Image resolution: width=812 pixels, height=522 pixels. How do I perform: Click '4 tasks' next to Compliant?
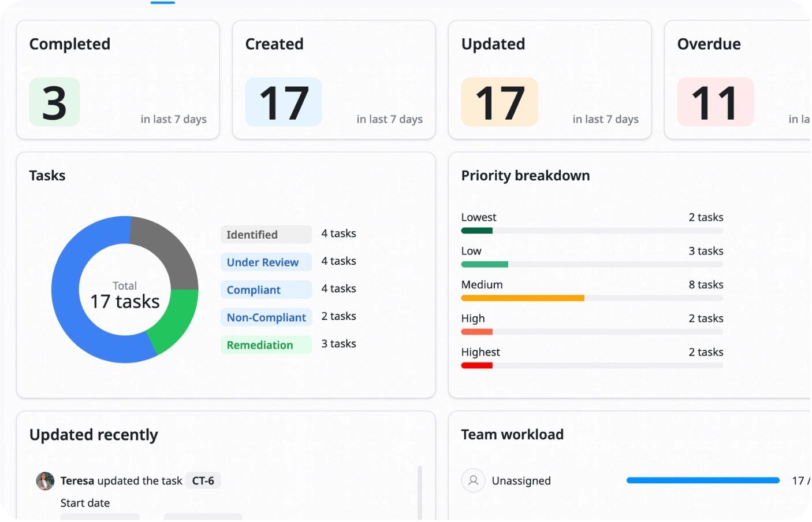coord(339,288)
